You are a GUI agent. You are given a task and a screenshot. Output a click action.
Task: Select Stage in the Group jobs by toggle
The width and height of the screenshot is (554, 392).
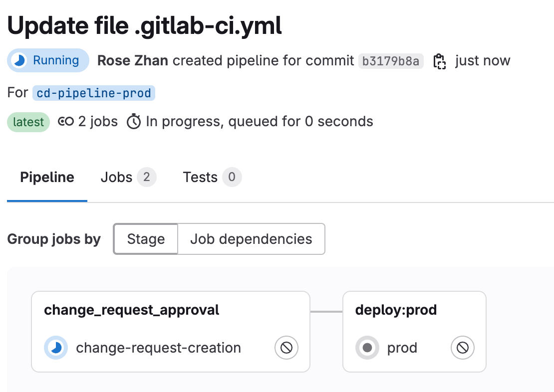(146, 239)
